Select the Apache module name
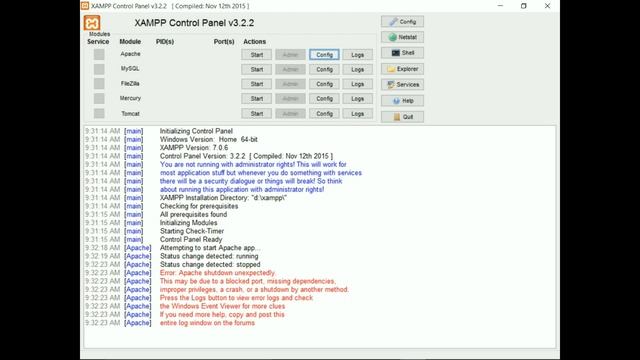The image size is (640, 360). tap(130, 54)
